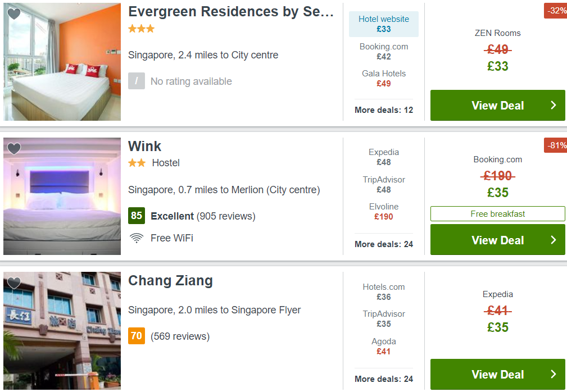Expand More deals: 24 for Chang Ziang
Image resolution: width=567 pixels, height=392 pixels.
coord(384,379)
